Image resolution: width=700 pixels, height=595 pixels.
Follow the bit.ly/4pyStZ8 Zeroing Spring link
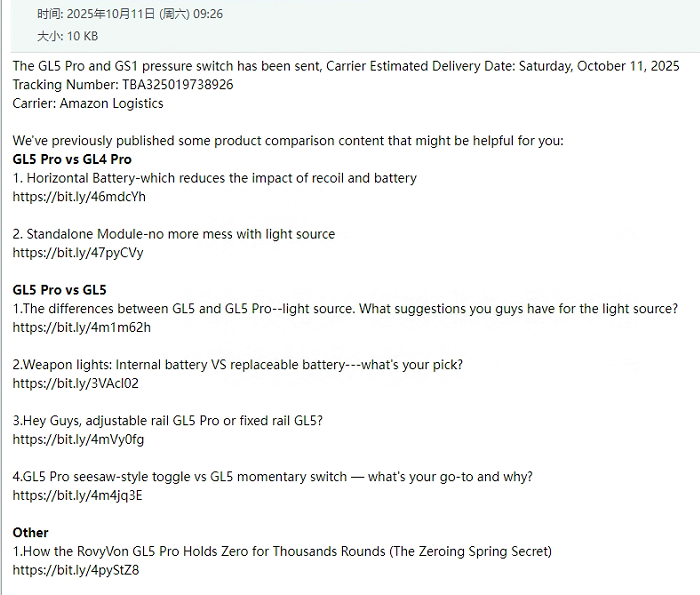(76, 570)
